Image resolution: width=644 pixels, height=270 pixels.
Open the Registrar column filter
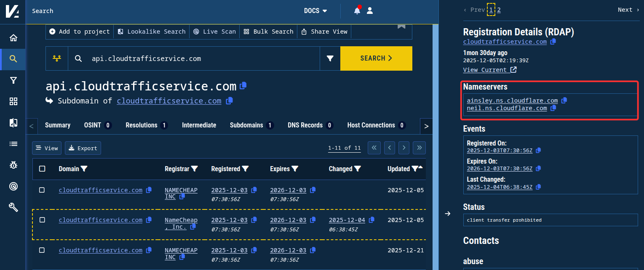pyautogui.click(x=194, y=169)
